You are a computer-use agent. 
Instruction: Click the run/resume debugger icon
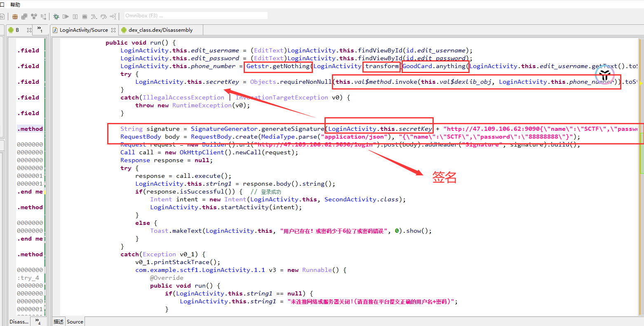[x=66, y=17]
